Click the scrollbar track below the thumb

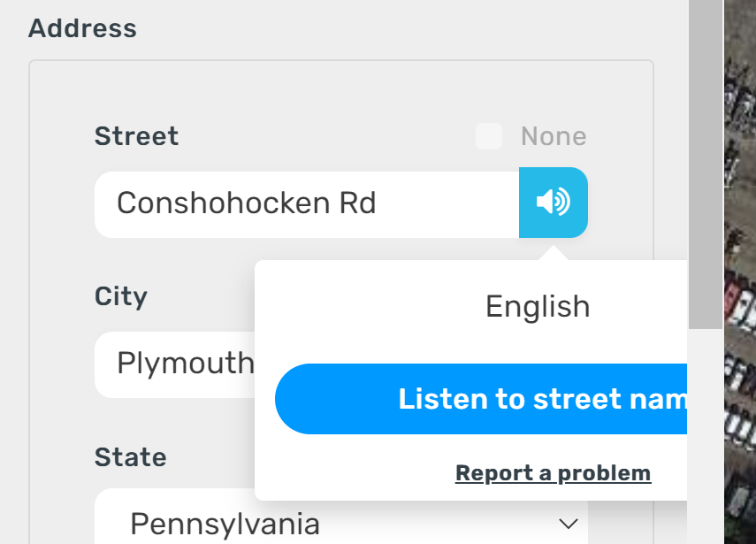tap(705, 433)
